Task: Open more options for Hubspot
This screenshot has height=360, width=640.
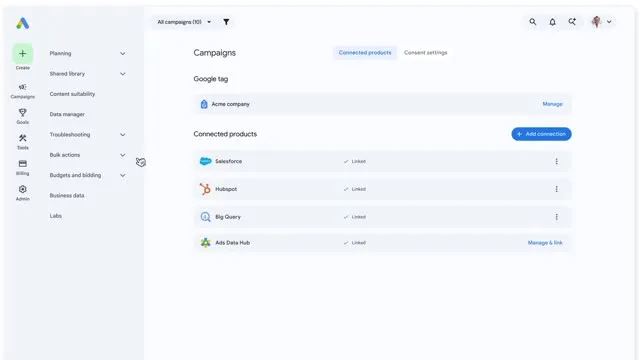Action: click(x=556, y=189)
